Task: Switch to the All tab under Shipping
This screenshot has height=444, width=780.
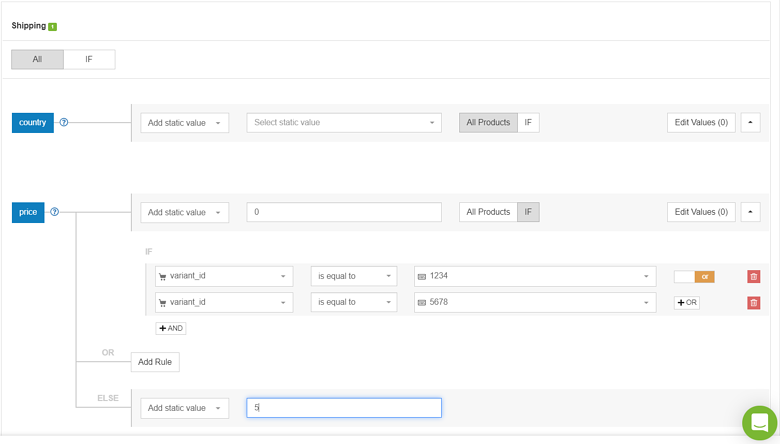Action: (x=37, y=59)
